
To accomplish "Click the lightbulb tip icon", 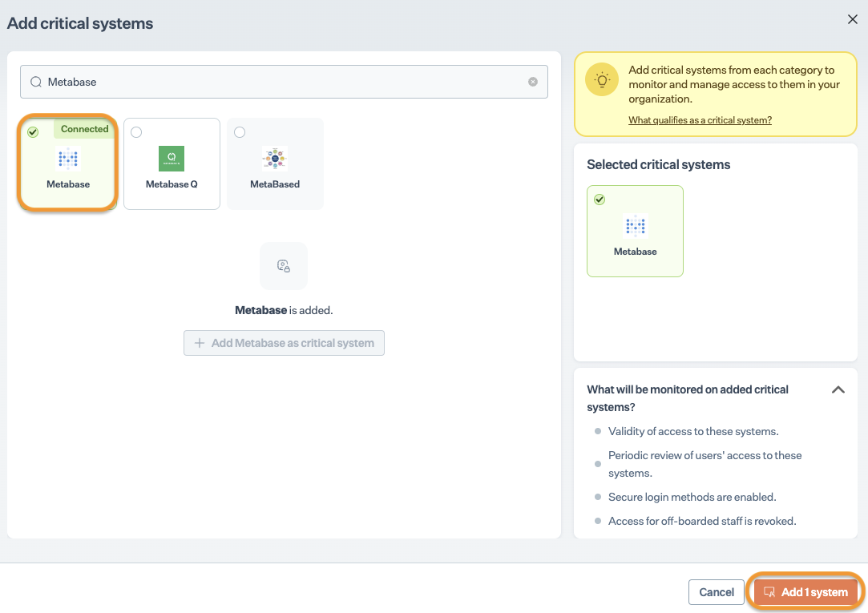I will pos(602,80).
